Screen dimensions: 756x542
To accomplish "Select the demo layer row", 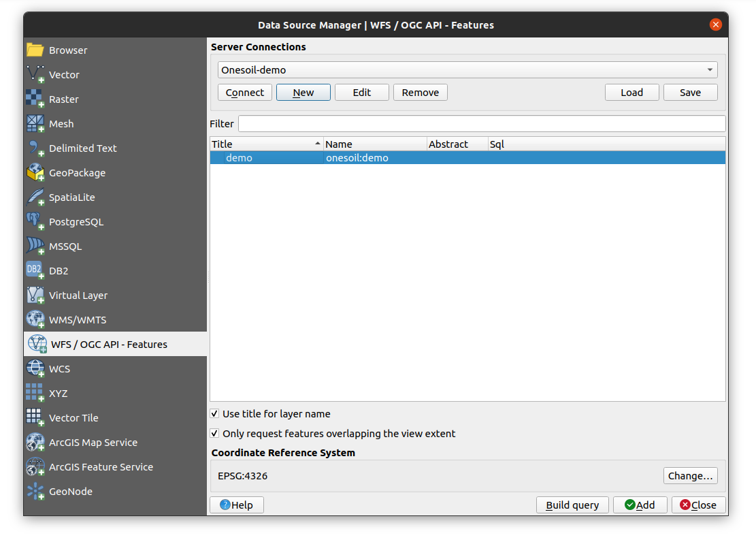I will click(x=467, y=158).
